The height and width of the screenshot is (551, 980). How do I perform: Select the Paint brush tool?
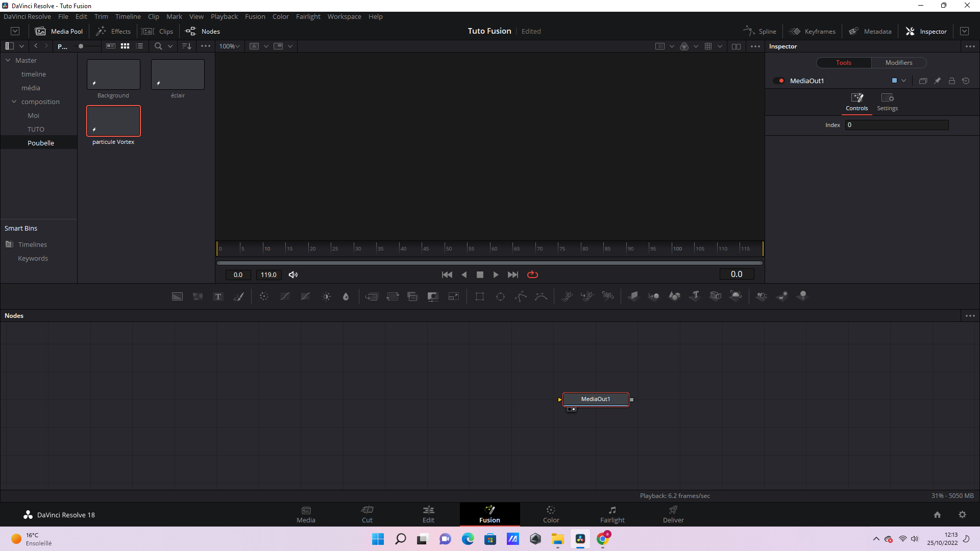tap(239, 296)
